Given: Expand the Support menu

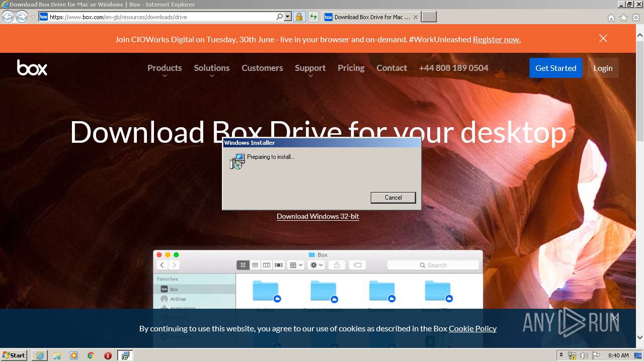Looking at the screenshot, I should [310, 68].
